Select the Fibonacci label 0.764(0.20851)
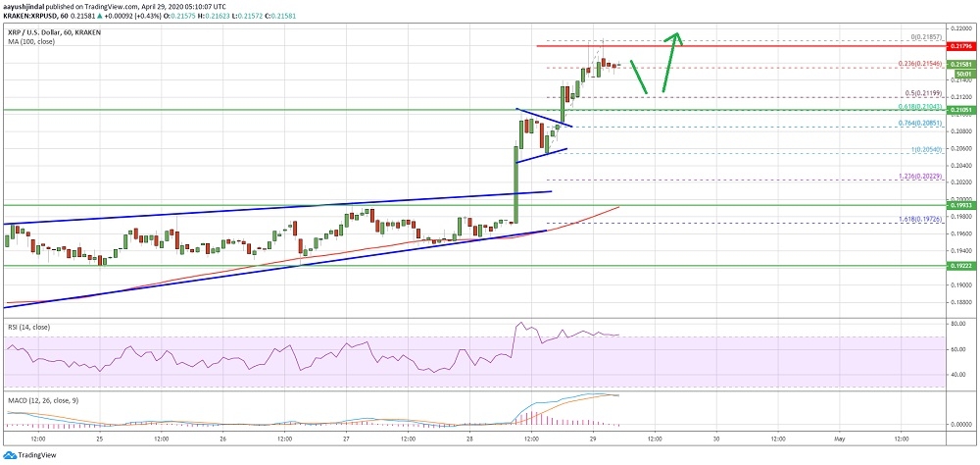The height and width of the screenshot is (465, 980). coord(920,123)
